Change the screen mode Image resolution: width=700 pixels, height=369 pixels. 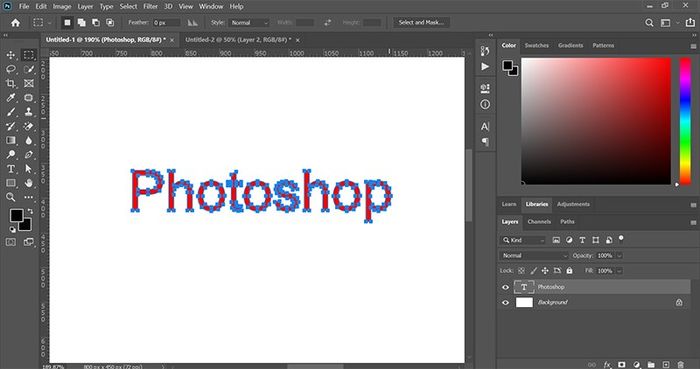pyautogui.click(x=29, y=242)
